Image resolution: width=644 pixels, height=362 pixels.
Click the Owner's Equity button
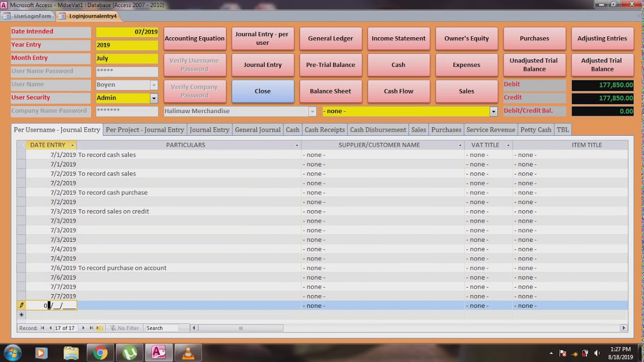point(466,39)
